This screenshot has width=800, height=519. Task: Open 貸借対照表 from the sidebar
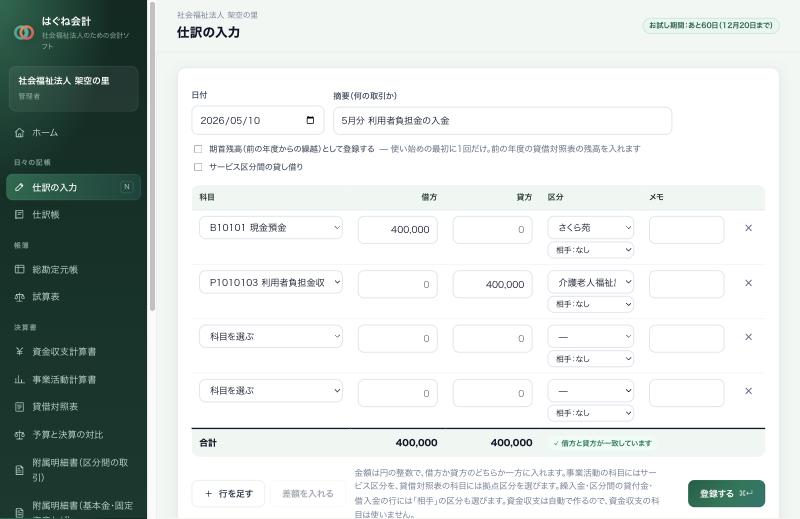pyautogui.click(x=73, y=407)
